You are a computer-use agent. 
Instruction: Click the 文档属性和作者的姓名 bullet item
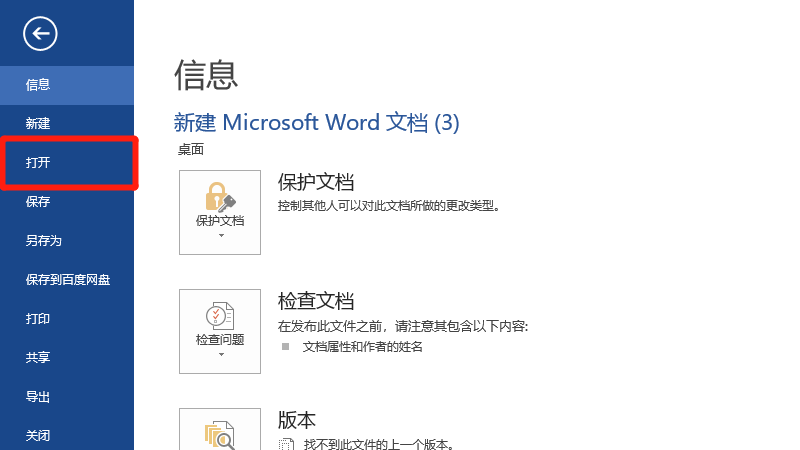[362, 346]
